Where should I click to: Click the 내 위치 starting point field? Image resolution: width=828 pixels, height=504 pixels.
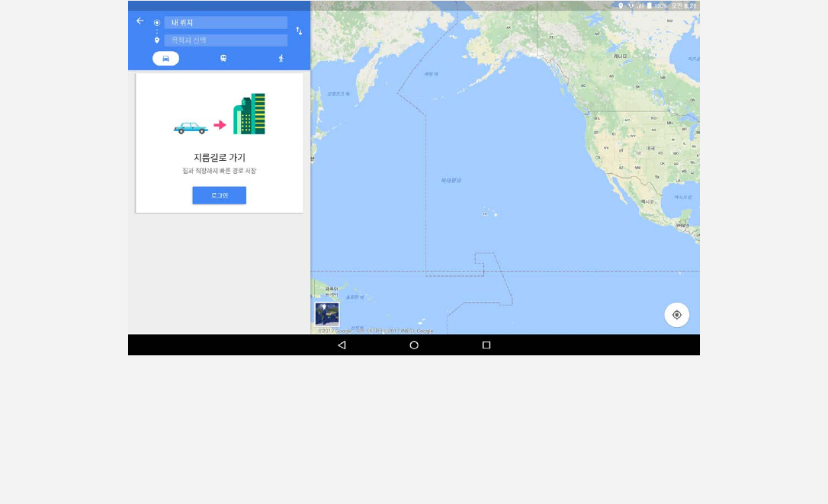pos(226,22)
